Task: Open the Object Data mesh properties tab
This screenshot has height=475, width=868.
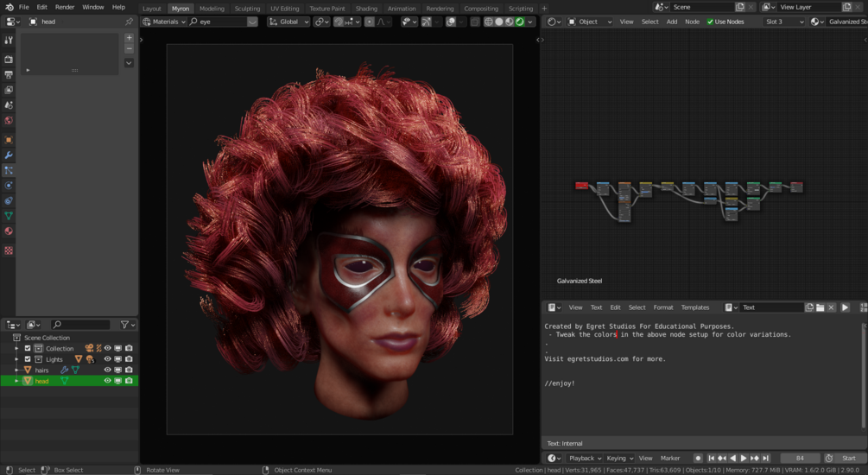Action: tap(9, 216)
